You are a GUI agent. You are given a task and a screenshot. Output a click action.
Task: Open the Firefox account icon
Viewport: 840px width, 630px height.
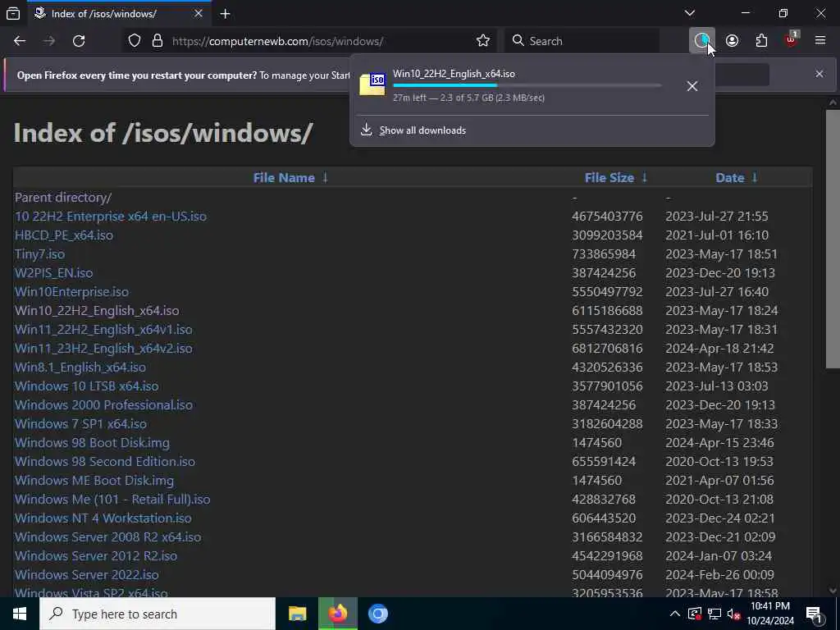732,41
